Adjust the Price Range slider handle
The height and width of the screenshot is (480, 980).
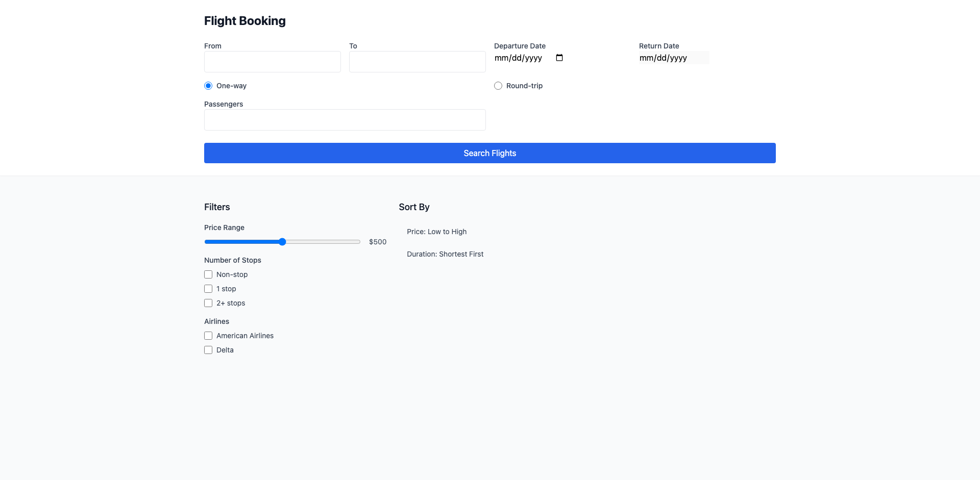(x=282, y=242)
